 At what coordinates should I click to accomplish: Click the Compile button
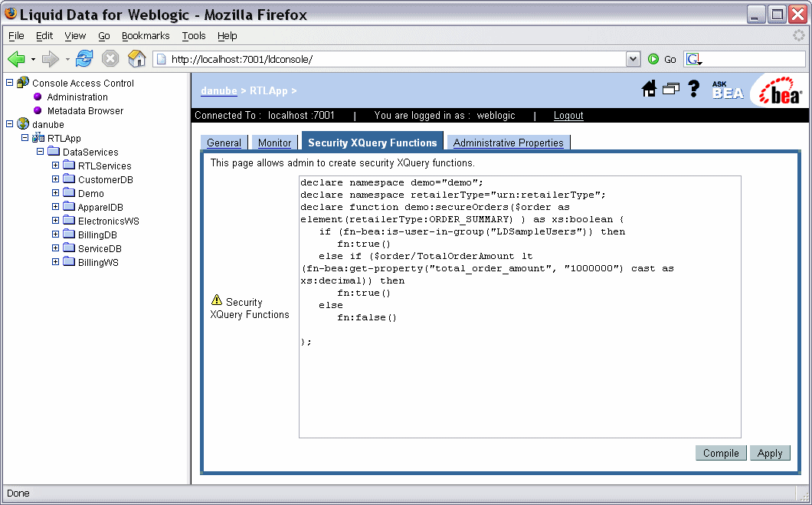(721, 453)
